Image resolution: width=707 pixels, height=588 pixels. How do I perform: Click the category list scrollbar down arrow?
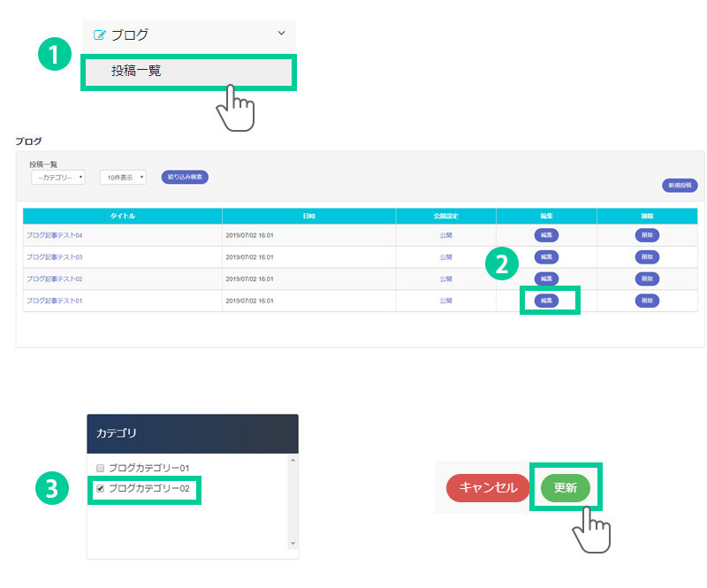(293, 543)
